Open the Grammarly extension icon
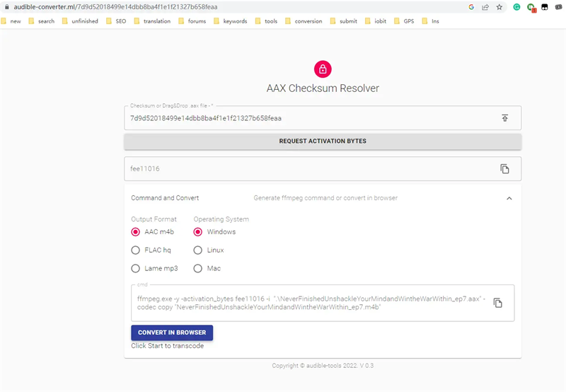 click(516, 7)
